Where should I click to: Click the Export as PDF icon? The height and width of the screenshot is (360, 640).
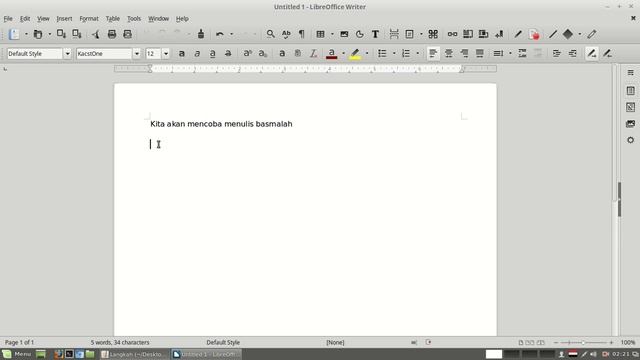coord(96,34)
